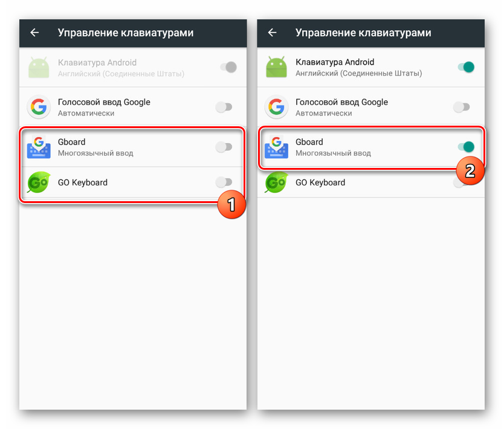Select Клавиатура Android entry in right panel

pyautogui.click(x=370, y=67)
